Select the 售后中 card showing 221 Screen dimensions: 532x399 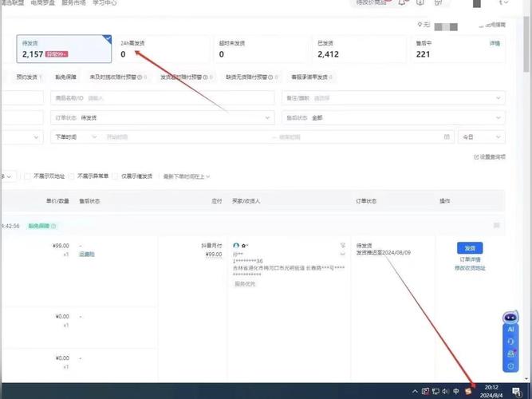click(x=458, y=49)
